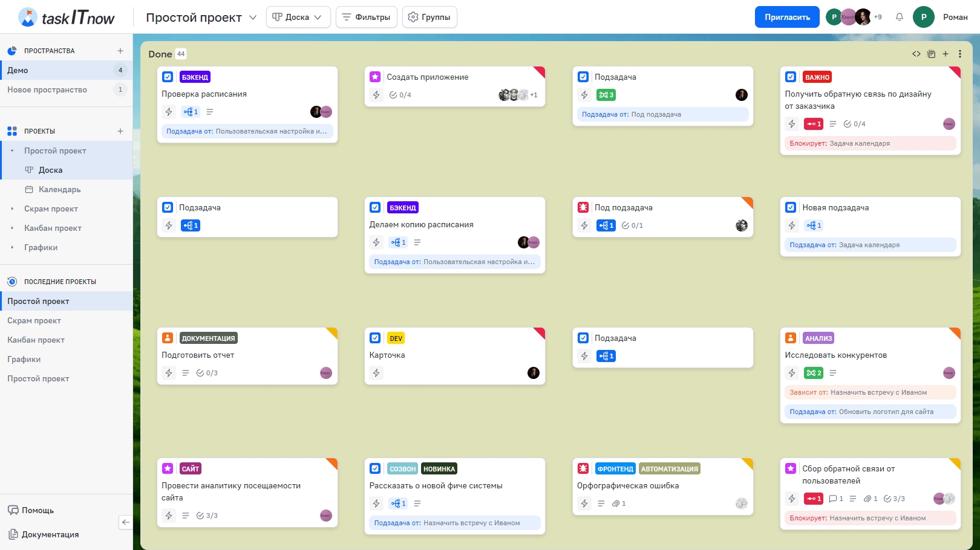Click the Пригласить button

tap(786, 17)
